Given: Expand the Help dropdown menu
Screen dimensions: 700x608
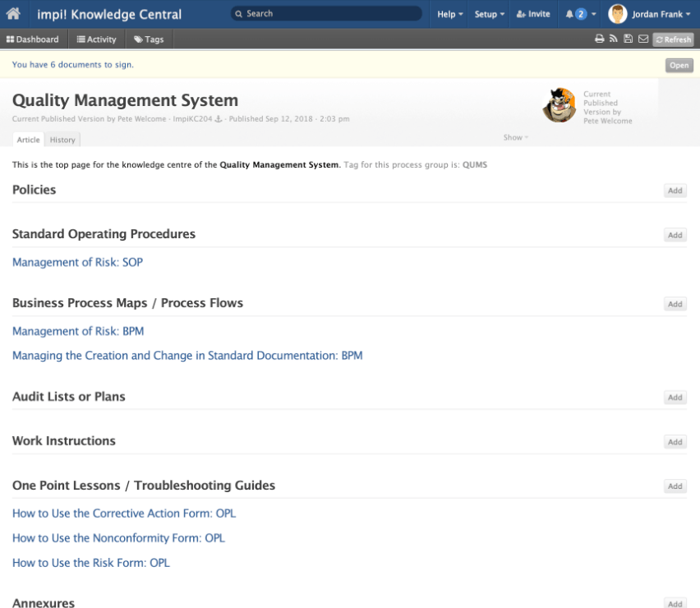Looking at the screenshot, I should [449, 14].
